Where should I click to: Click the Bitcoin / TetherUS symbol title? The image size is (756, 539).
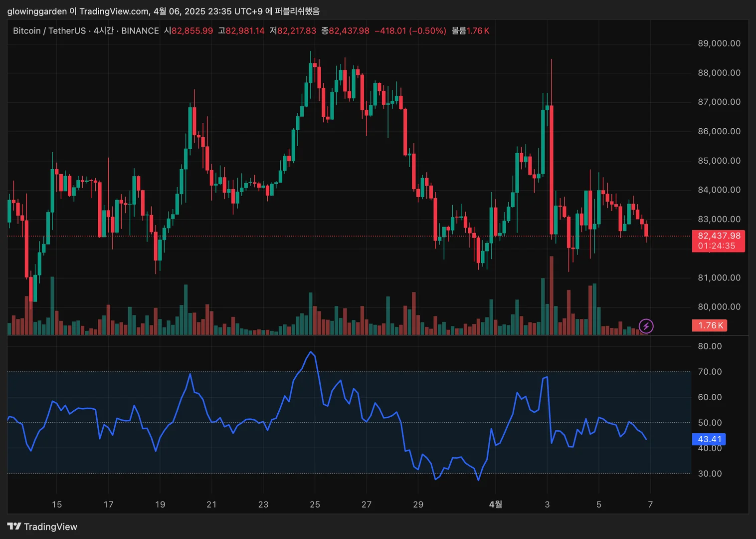pos(49,31)
